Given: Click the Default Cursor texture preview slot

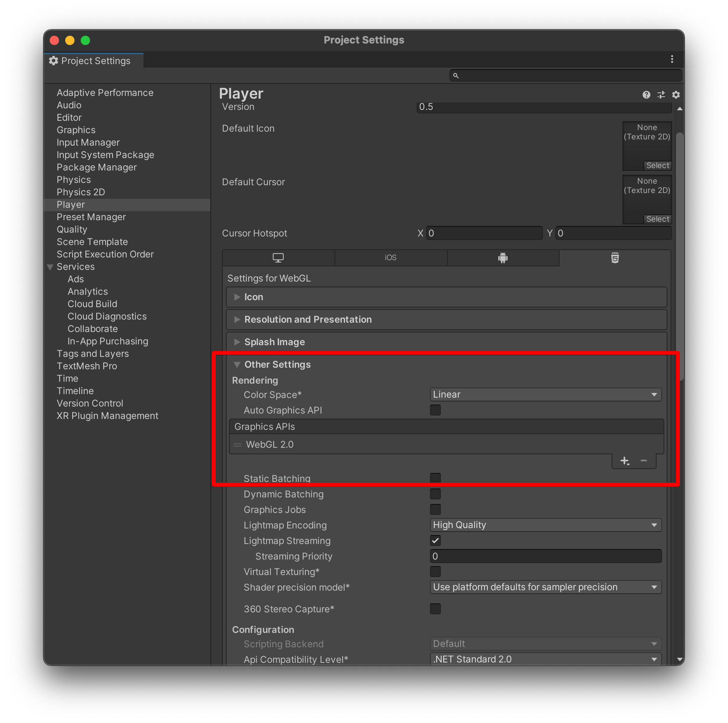Looking at the screenshot, I should (647, 200).
